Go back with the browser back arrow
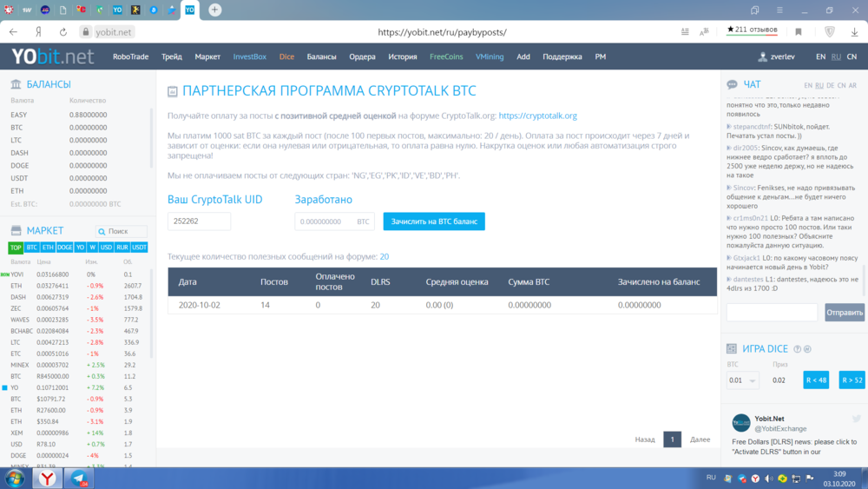 13,32
